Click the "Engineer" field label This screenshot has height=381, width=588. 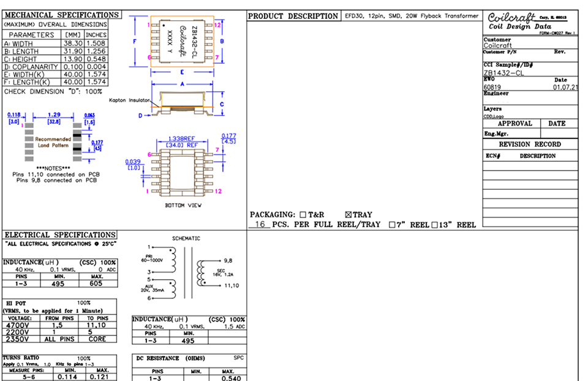tap(496, 93)
